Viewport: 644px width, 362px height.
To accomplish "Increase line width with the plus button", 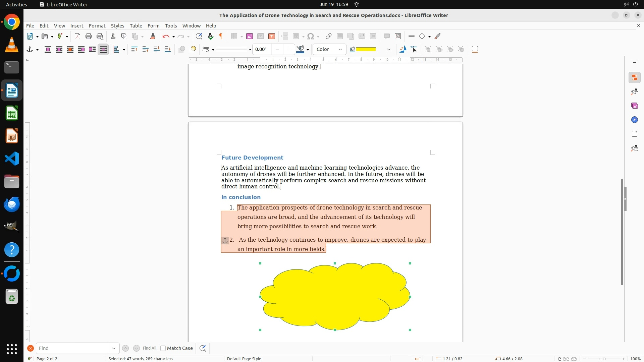I will tap(289, 49).
